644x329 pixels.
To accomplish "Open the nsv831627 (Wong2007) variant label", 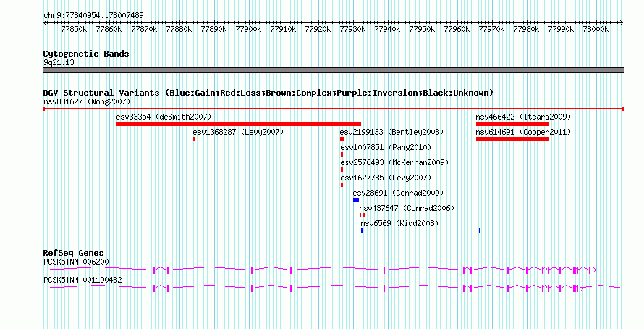I will (87, 101).
